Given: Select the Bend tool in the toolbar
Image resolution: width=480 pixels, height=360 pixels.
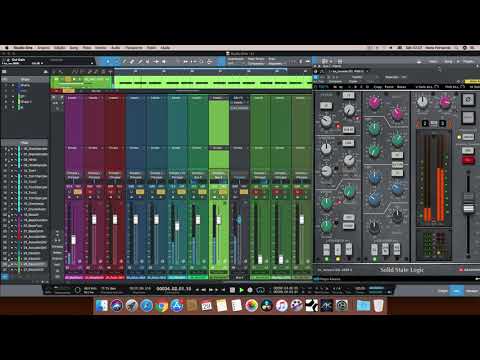Looking at the screenshot, I should pyautogui.click(x=156, y=62).
